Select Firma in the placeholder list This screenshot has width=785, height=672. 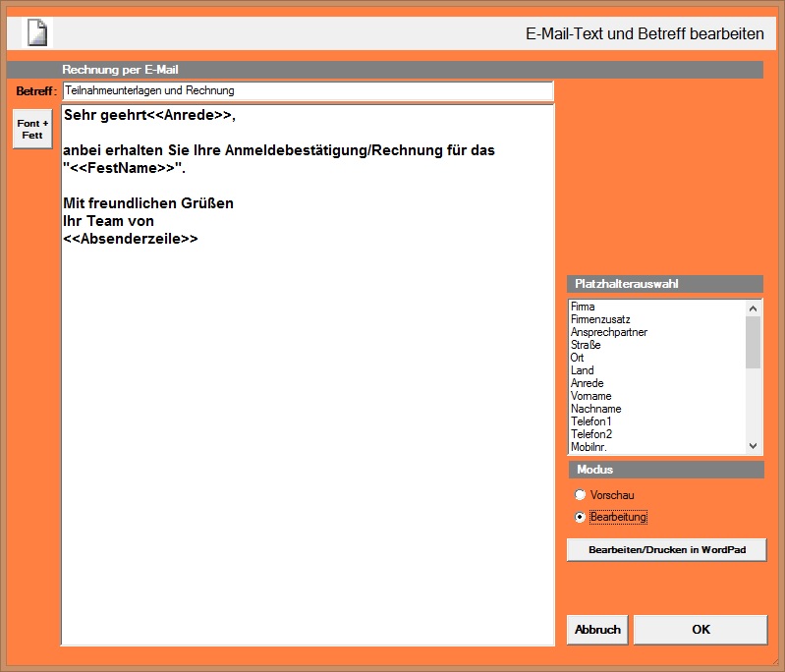[x=584, y=307]
